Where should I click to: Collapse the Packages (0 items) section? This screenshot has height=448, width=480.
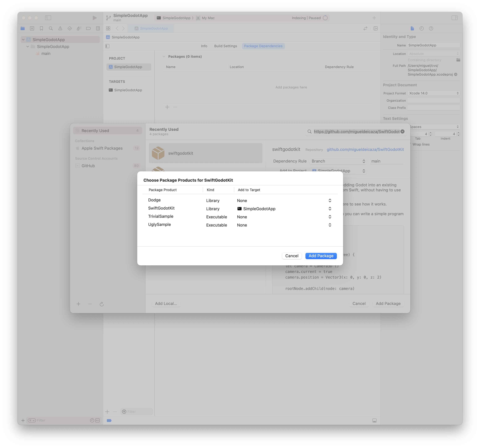click(164, 56)
